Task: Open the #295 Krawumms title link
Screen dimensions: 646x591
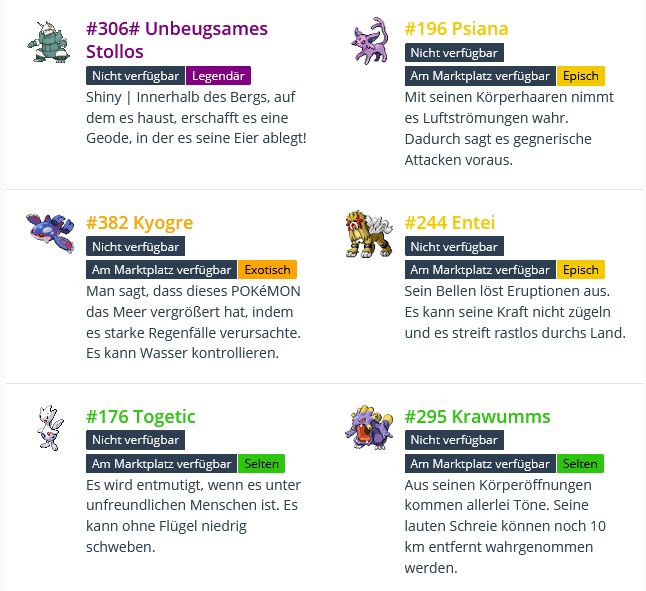Action: [477, 416]
